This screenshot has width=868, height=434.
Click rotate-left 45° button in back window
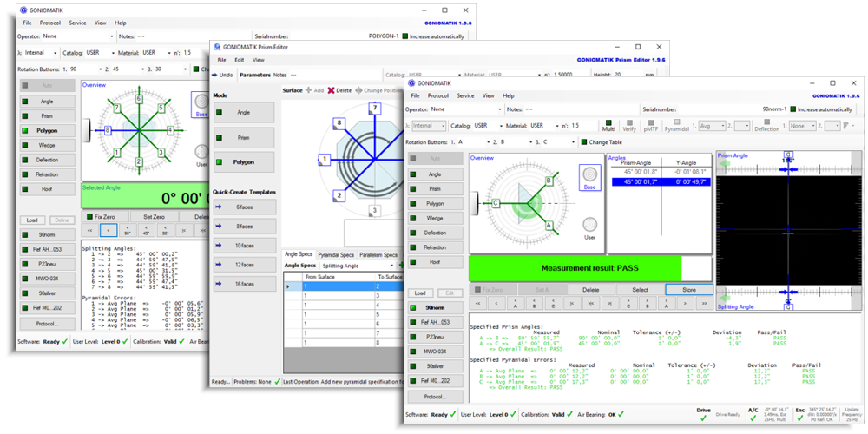point(147,230)
